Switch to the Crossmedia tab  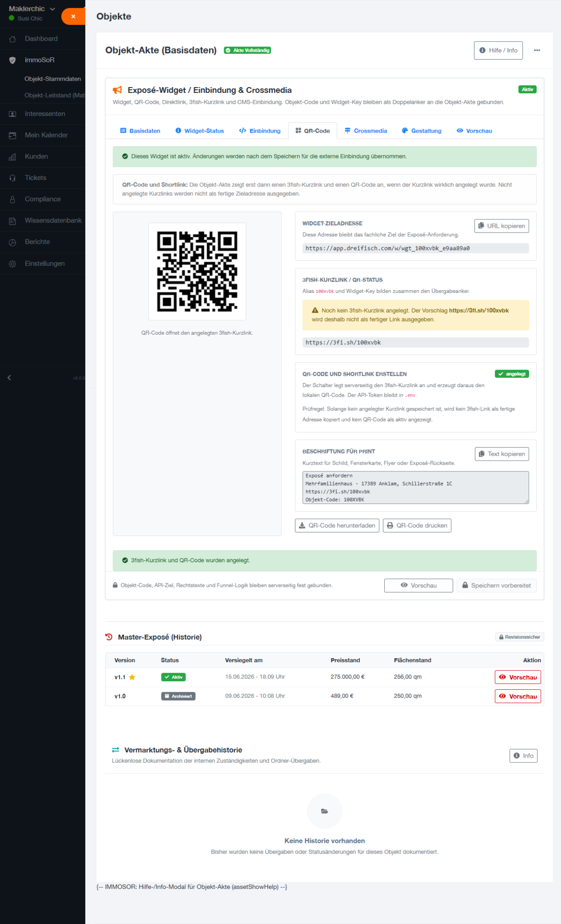tap(366, 131)
